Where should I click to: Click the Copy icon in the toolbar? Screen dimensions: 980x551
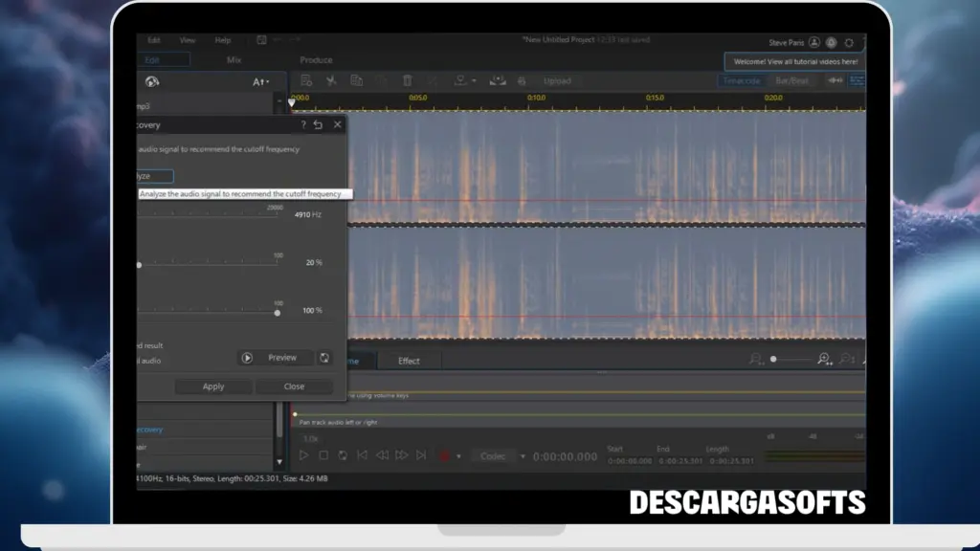(x=357, y=80)
